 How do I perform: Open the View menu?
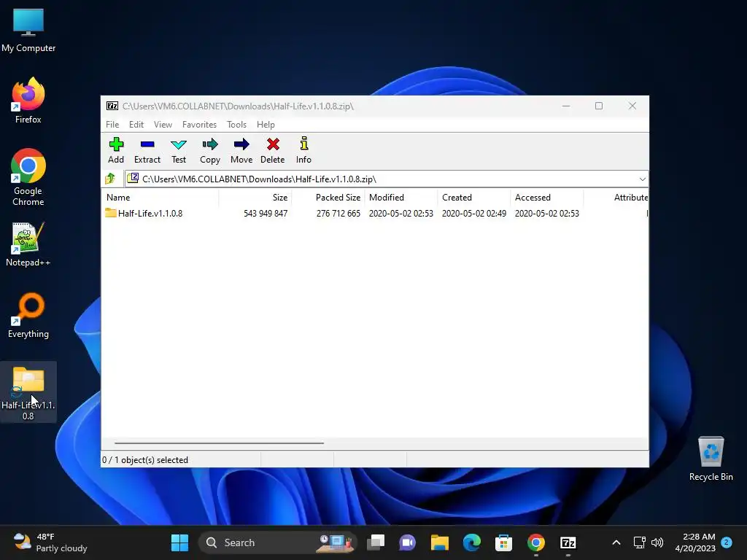tap(163, 124)
